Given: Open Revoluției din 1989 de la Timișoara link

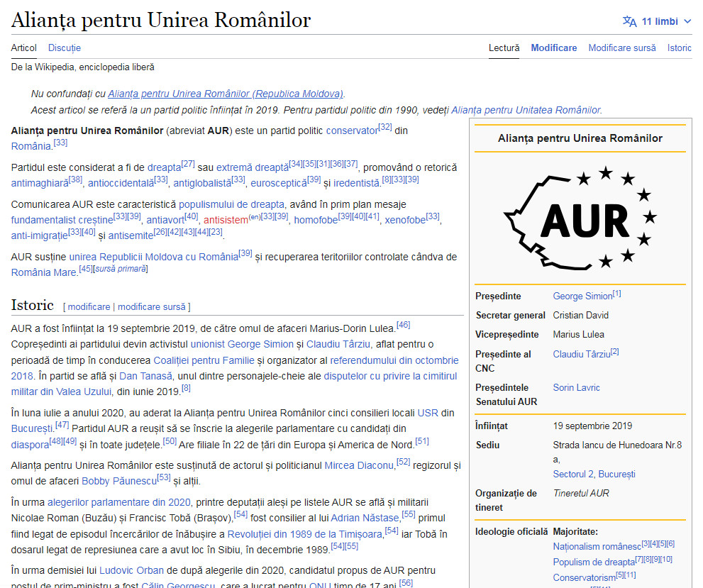Looking at the screenshot, I should click(x=305, y=534).
